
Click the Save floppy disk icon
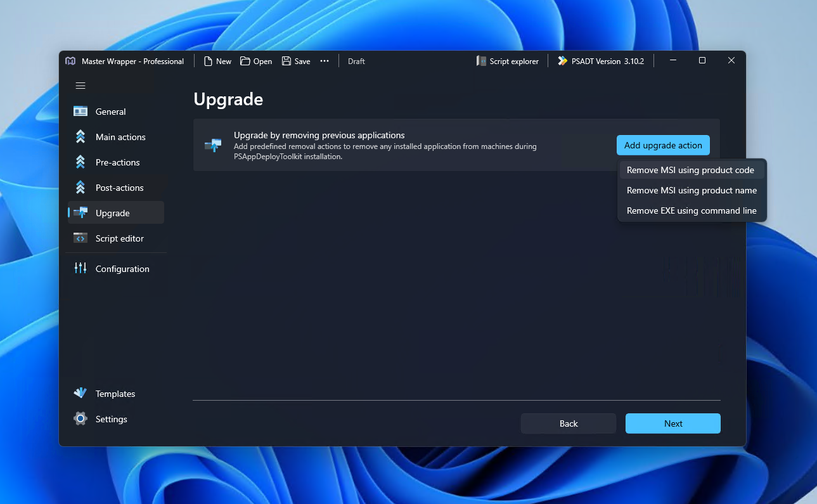point(286,61)
